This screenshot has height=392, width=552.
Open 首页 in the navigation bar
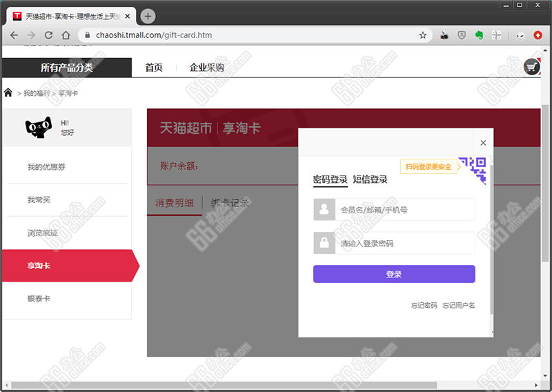(154, 67)
